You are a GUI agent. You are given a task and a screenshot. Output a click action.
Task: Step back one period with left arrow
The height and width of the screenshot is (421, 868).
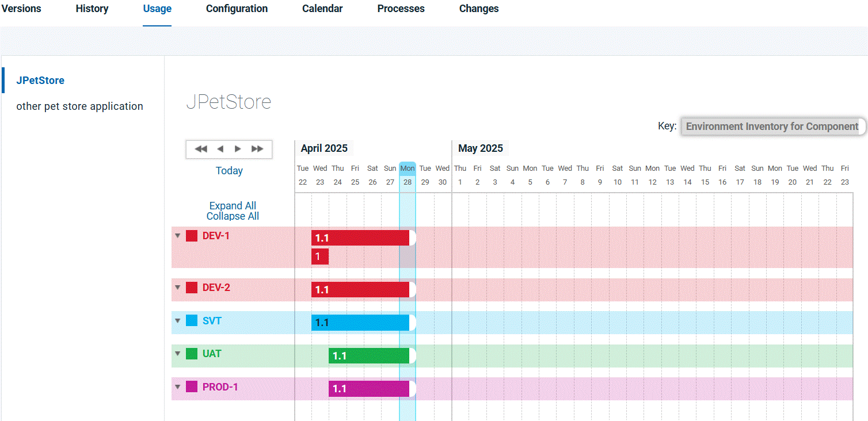[x=220, y=149]
